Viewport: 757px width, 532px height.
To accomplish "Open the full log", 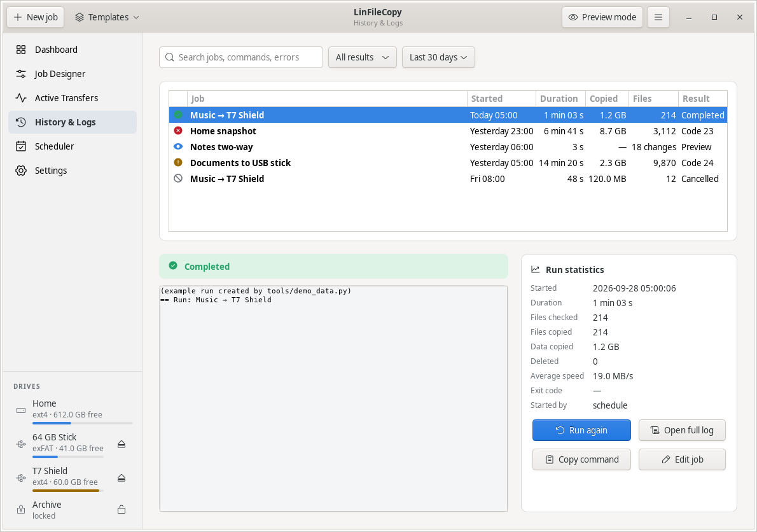I will (682, 430).
